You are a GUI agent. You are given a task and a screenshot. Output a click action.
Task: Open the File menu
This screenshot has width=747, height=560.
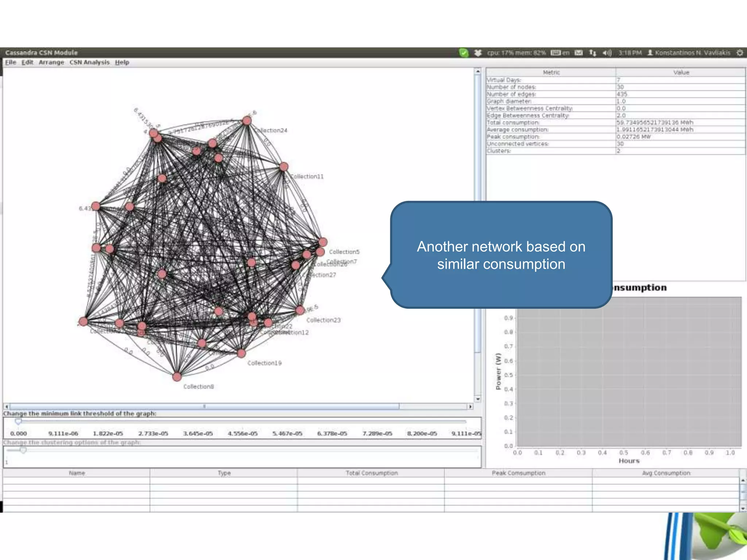pos(11,62)
